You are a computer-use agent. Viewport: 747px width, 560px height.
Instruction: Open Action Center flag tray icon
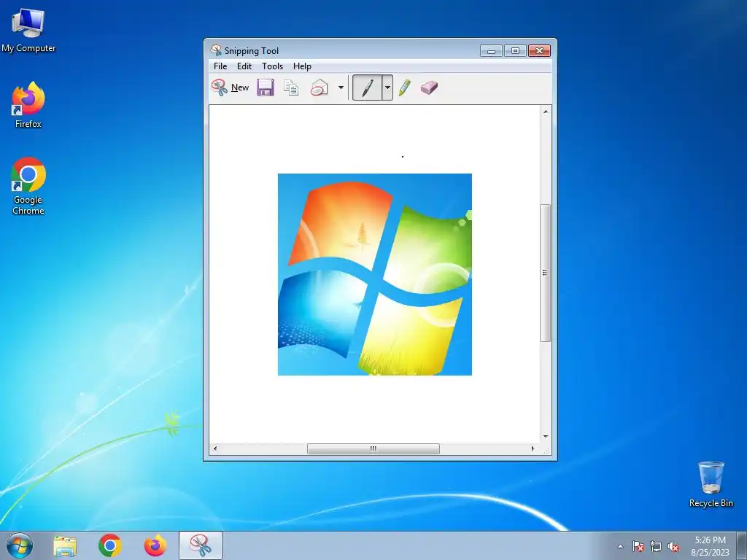[638, 547]
